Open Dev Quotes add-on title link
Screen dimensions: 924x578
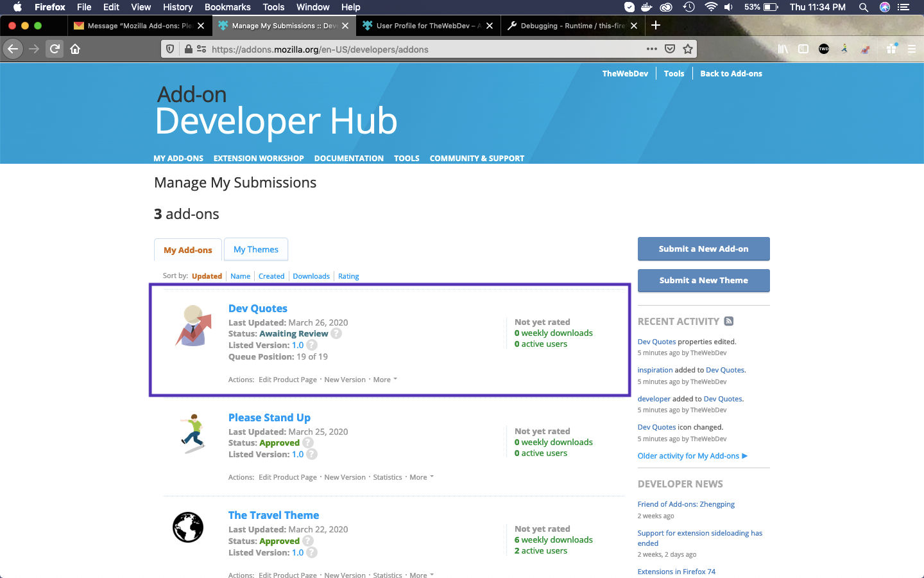[258, 308]
